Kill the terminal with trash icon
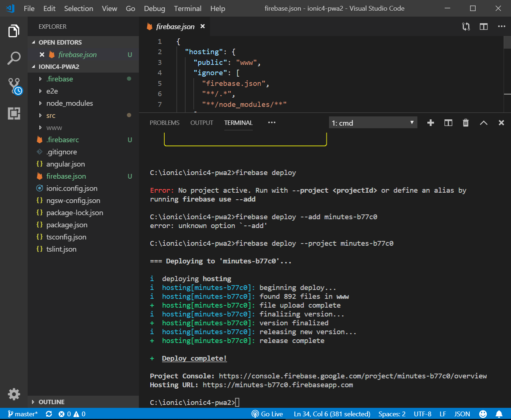This screenshot has height=420, width=511. tap(466, 123)
